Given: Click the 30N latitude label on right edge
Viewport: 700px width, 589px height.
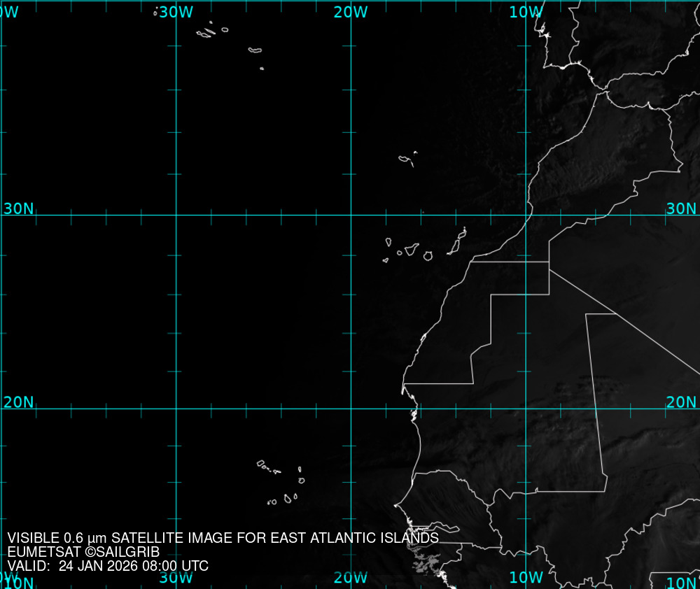Looking at the screenshot, I should (681, 208).
